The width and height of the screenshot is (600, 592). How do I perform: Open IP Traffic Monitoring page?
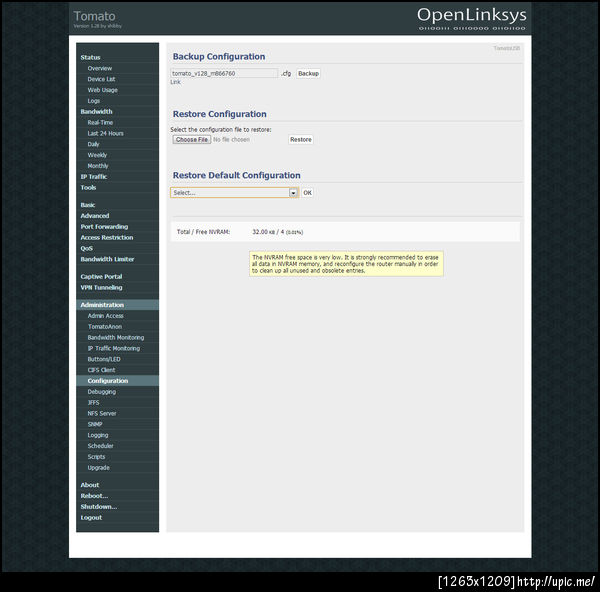point(114,348)
